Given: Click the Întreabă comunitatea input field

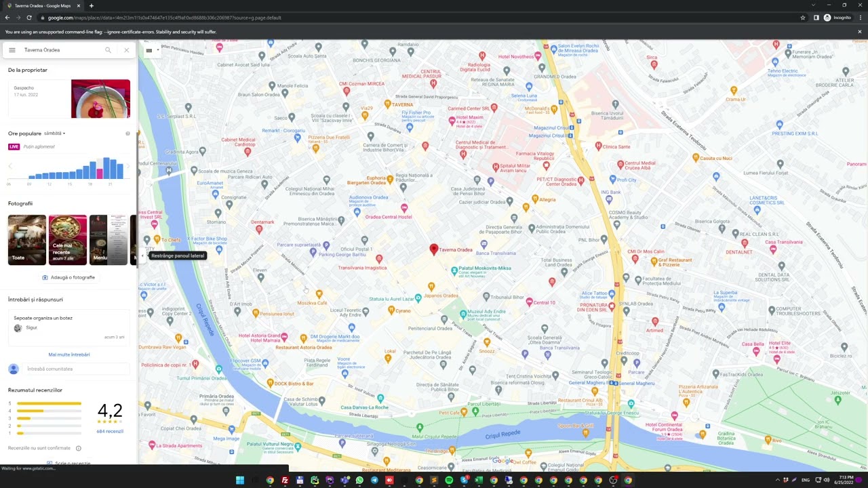Looking at the screenshot, I should coord(77,369).
